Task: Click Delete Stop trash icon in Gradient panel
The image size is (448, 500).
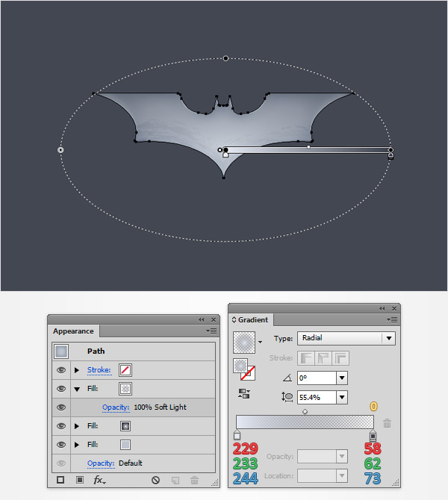Action: 387,423
